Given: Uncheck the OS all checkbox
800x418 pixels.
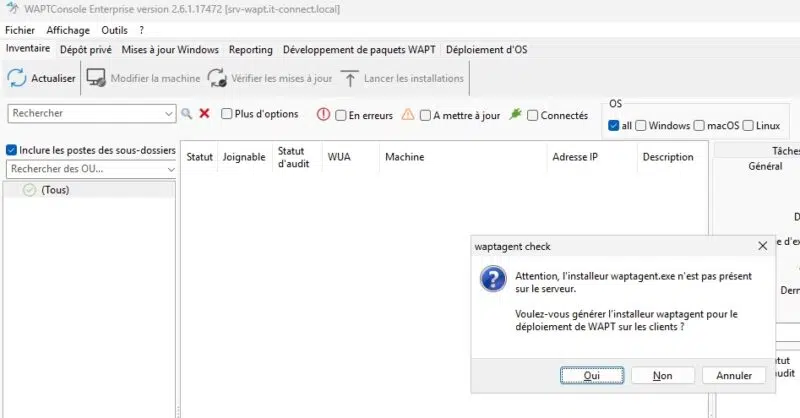Looking at the screenshot, I should pyautogui.click(x=614, y=126).
